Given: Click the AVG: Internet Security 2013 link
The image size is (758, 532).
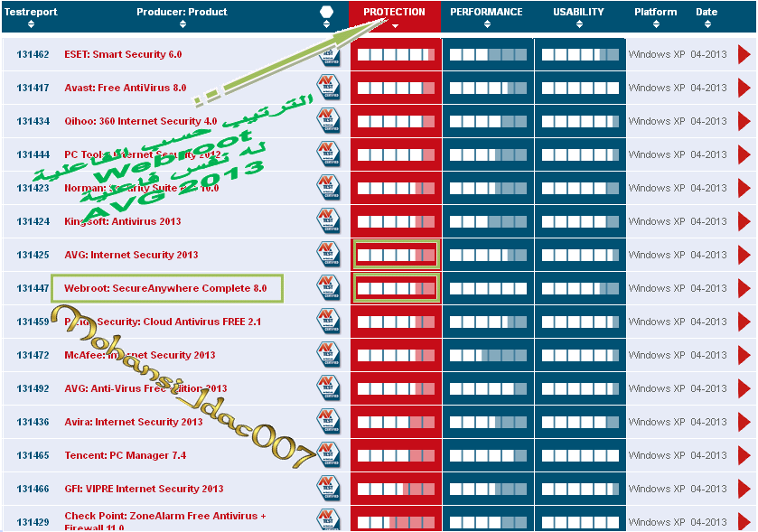Looking at the screenshot, I should [131, 255].
